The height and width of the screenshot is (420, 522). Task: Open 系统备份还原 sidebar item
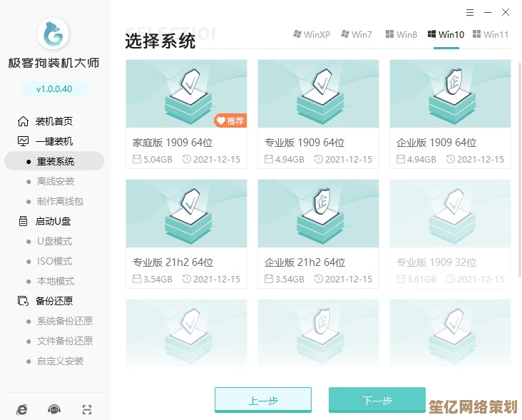65,321
